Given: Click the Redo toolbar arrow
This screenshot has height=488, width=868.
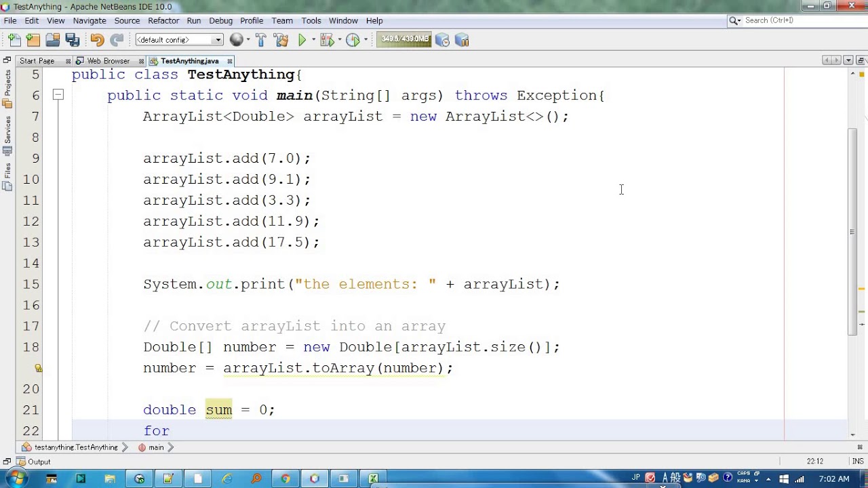Looking at the screenshot, I should click(x=117, y=40).
